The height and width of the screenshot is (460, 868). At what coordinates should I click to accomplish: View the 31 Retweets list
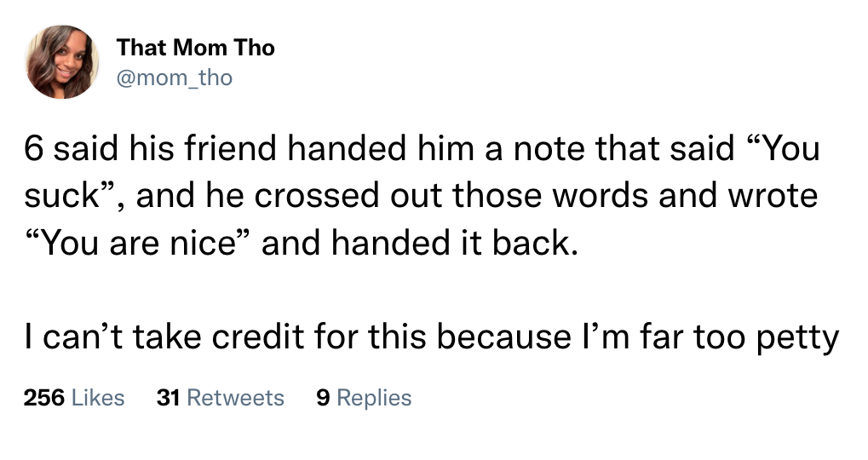221,398
